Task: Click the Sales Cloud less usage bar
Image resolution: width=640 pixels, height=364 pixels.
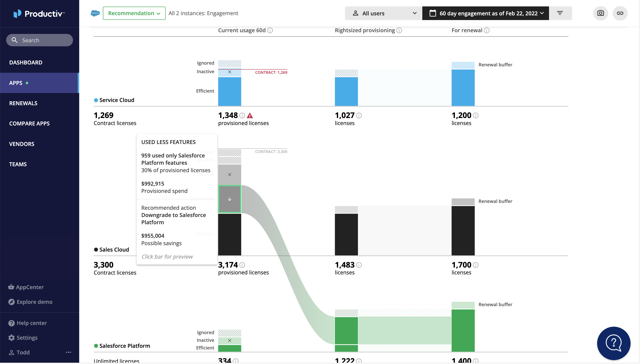Action: coord(229,199)
